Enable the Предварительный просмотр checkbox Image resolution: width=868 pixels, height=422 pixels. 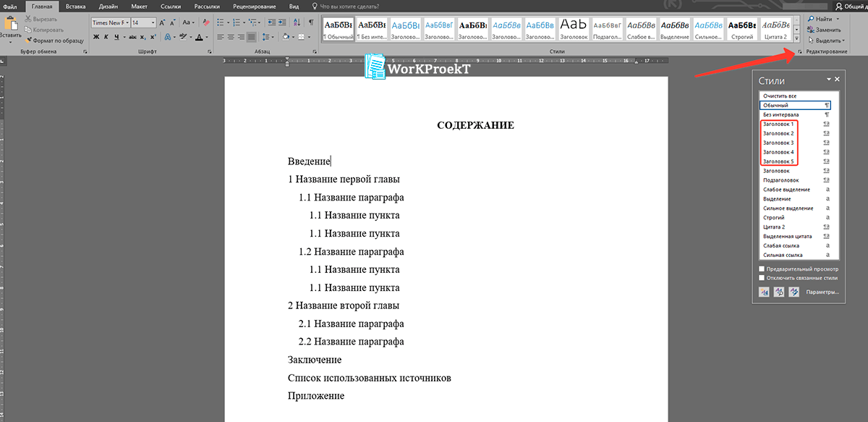pos(762,268)
